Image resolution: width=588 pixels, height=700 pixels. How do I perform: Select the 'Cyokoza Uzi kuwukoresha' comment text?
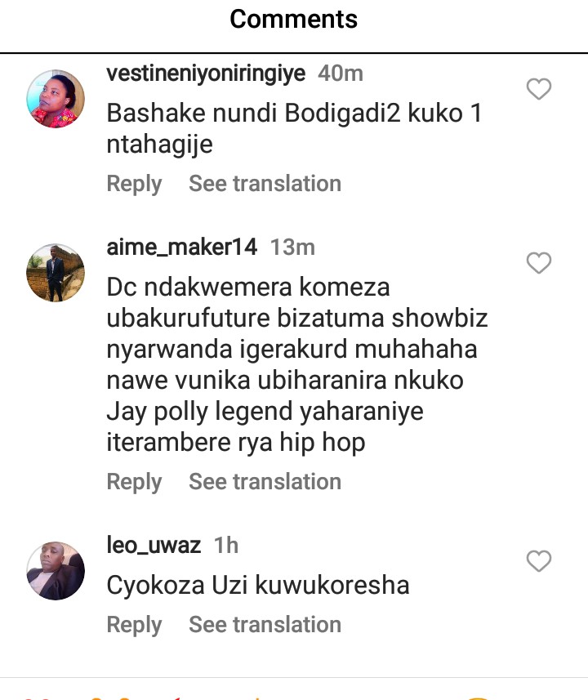(258, 586)
